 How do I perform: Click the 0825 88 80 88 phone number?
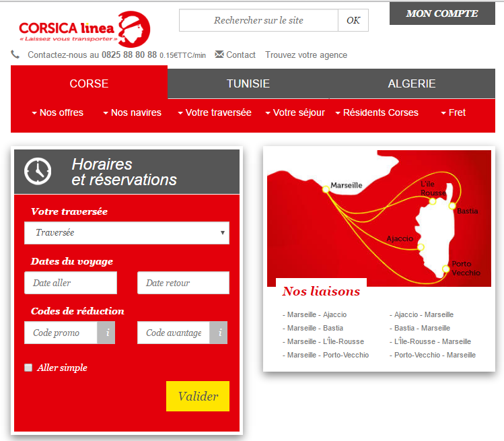point(129,55)
